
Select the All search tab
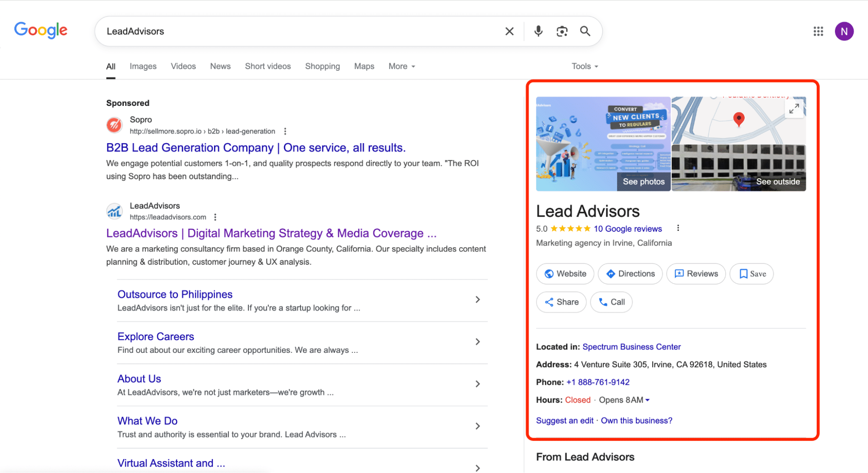(111, 66)
